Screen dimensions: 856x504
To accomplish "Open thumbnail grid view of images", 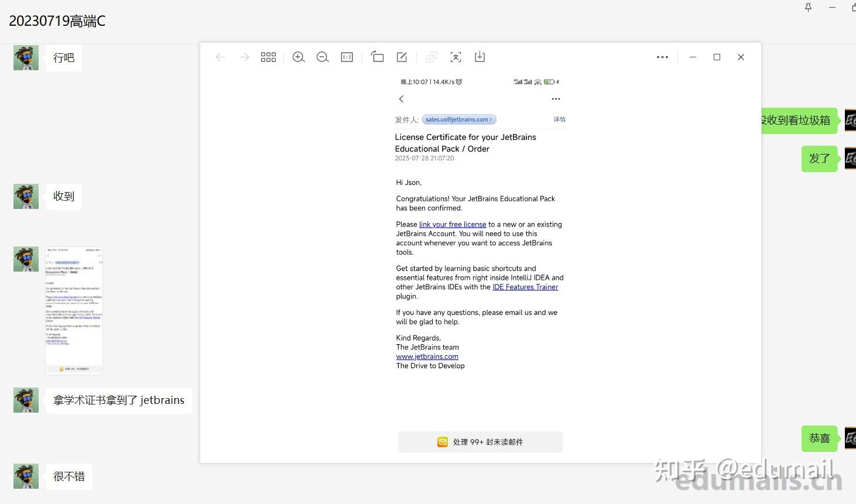I will [268, 57].
